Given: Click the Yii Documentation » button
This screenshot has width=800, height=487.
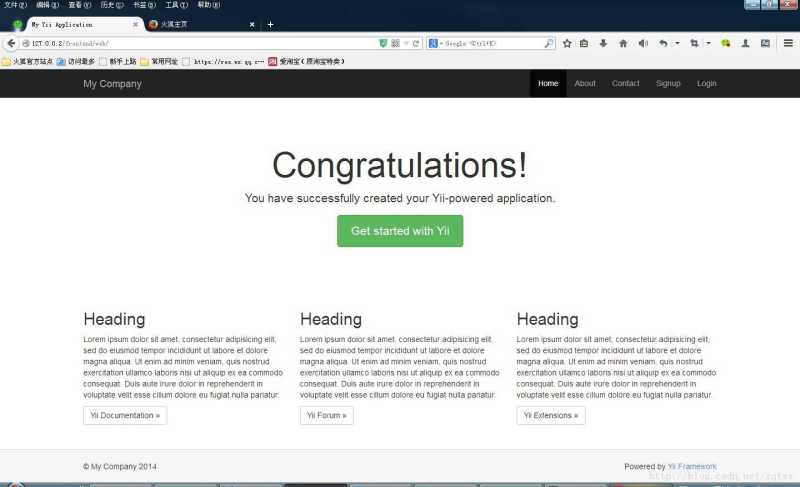Looking at the screenshot, I should tap(125, 415).
